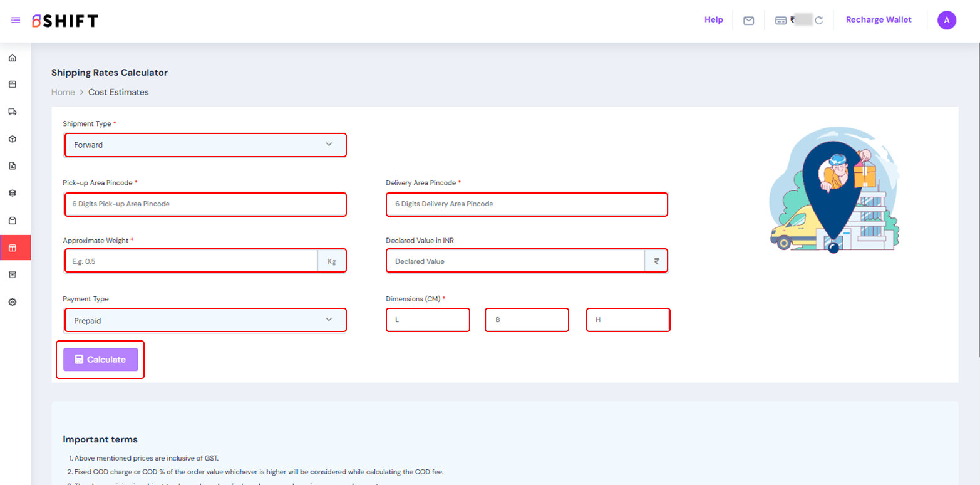Click Recharge Wallet in the header

pos(879,20)
